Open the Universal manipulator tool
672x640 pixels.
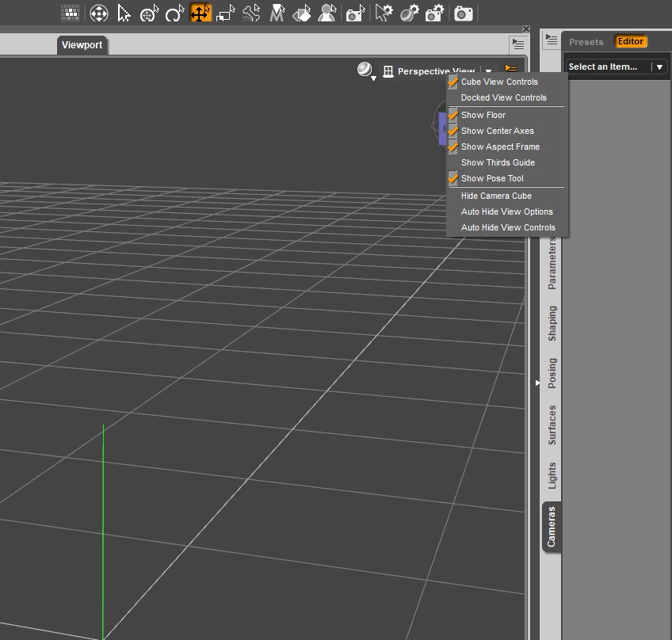(x=149, y=13)
